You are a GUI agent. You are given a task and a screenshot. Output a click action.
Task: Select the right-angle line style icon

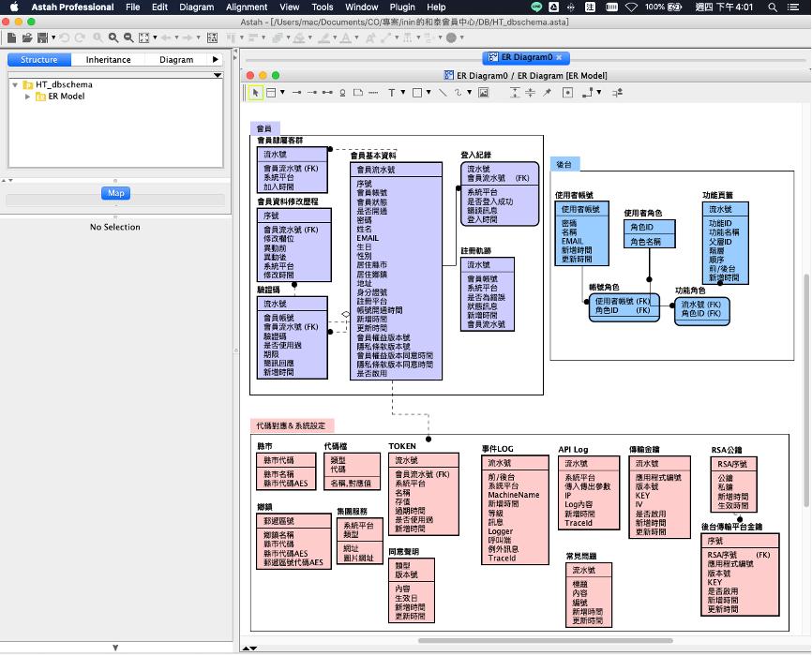pos(587,93)
